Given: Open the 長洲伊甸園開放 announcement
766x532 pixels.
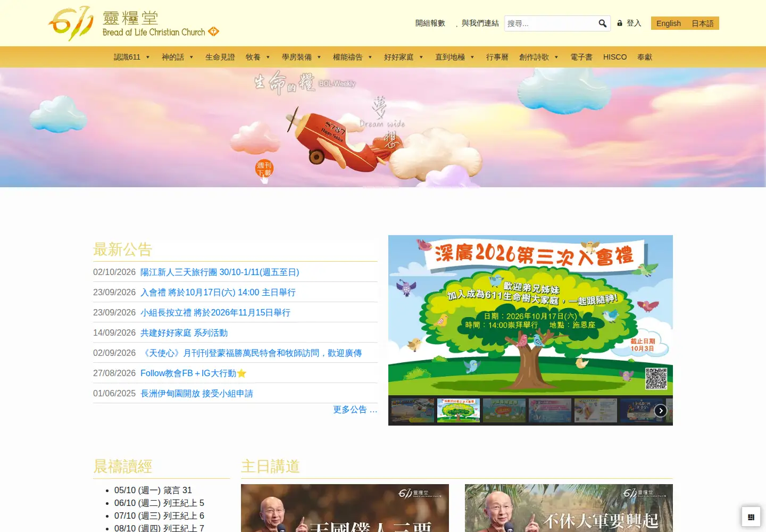Looking at the screenshot, I should [x=197, y=394].
